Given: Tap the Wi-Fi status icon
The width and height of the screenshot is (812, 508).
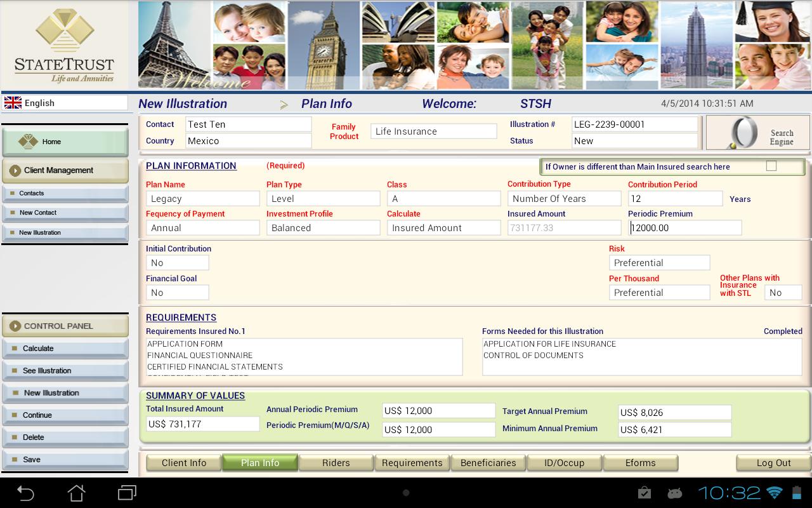Looking at the screenshot, I should (x=775, y=493).
